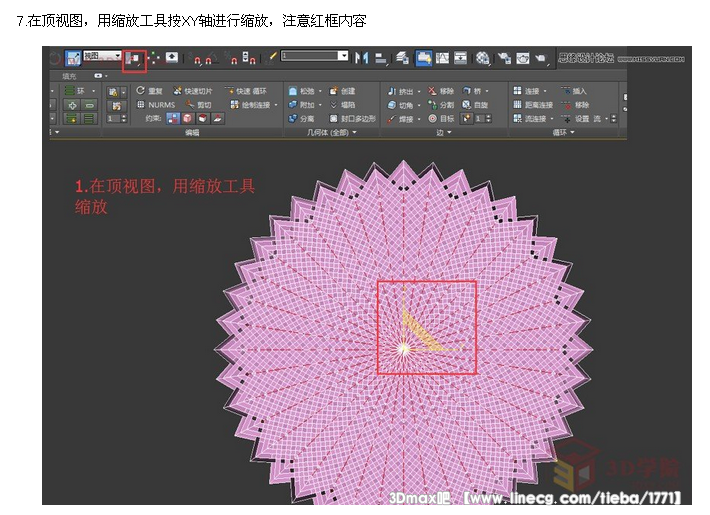Toggle Spinner Snap
This screenshot has height=515, width=710.
point(249,58)
